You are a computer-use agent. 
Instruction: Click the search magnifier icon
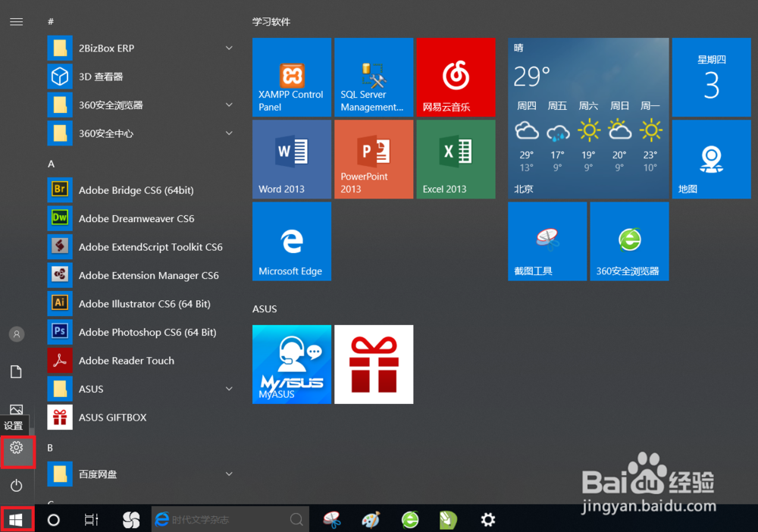[x=297, y=520]
